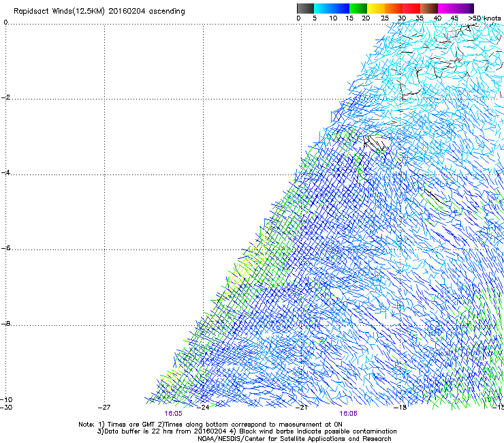Click the yellow 20-25 knots legend swatch
Screen dimensions: 504x443
(376, 8)
